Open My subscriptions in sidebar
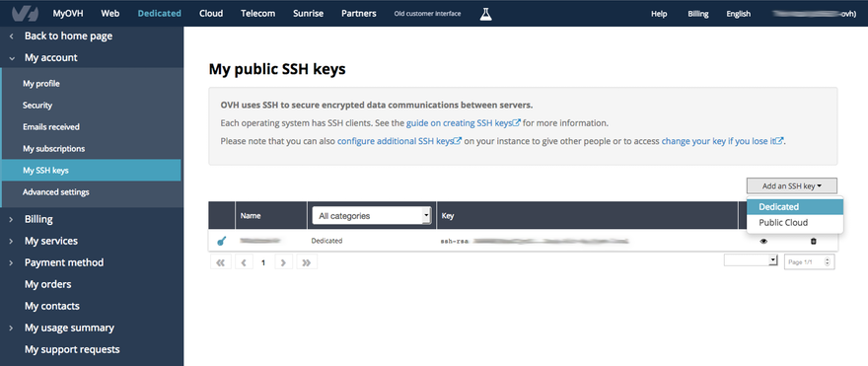 [53, 148]
